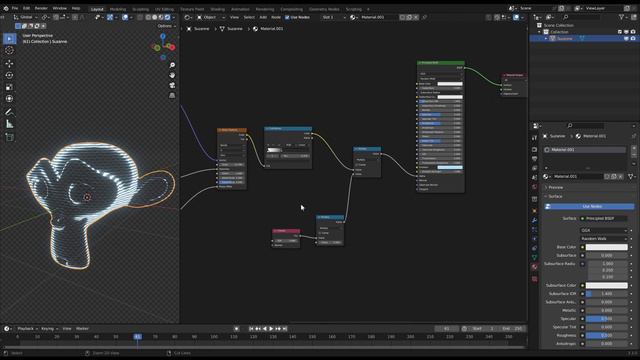Open the Slot 1 dropdown in the node editor
This screenshot has height=360, width=640.
coord(333,18)
